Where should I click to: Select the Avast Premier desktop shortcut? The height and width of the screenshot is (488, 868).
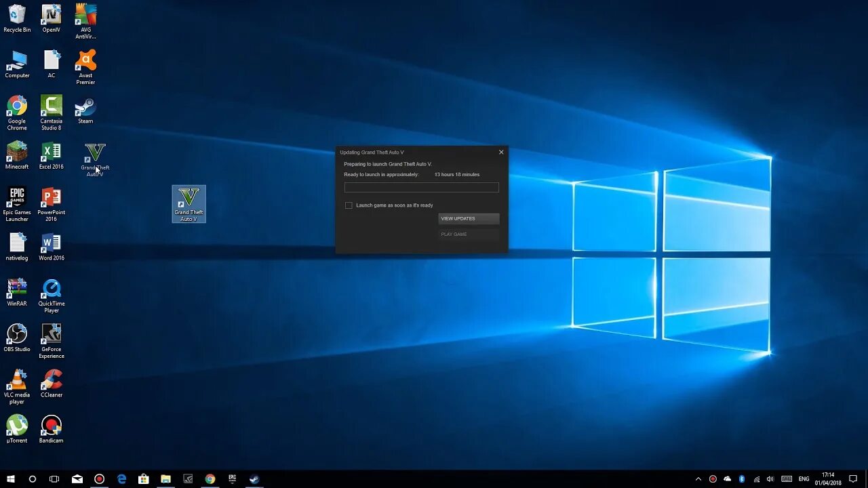click(85, 67)
